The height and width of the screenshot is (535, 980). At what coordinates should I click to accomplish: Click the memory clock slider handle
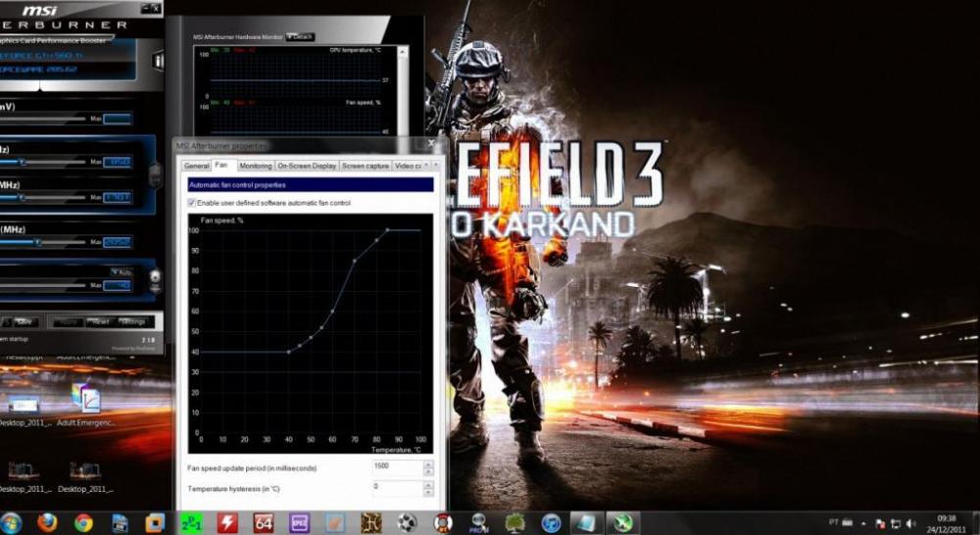click(x=38, y=241)
